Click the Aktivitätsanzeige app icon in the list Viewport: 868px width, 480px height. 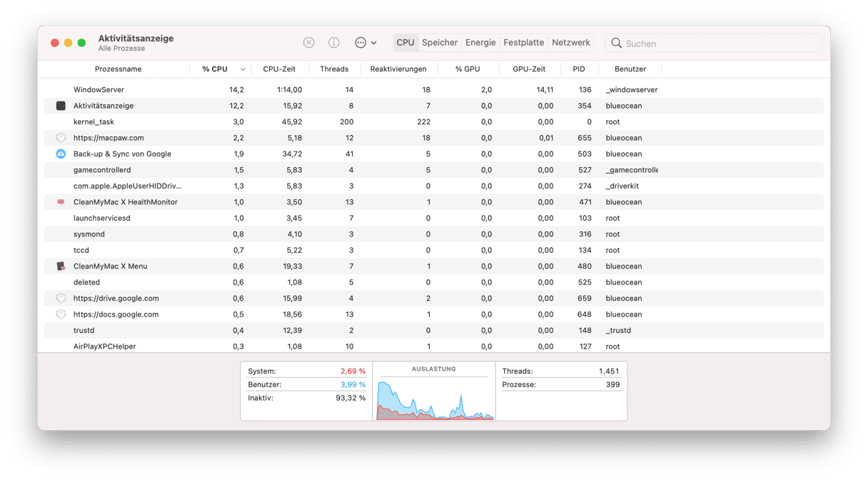(61, 106)
